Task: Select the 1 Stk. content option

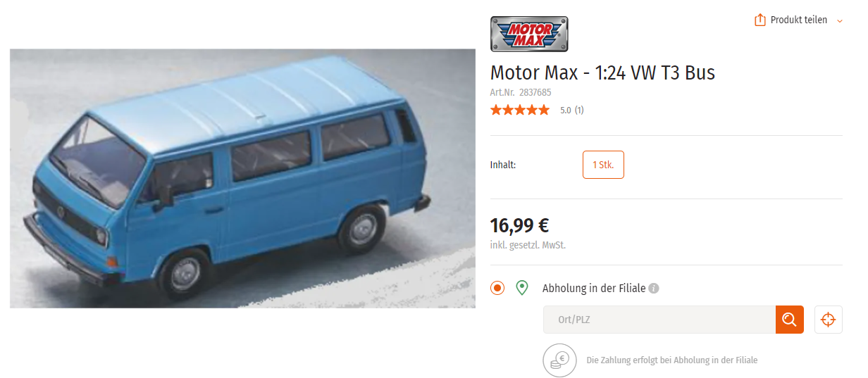Action: 603,165
